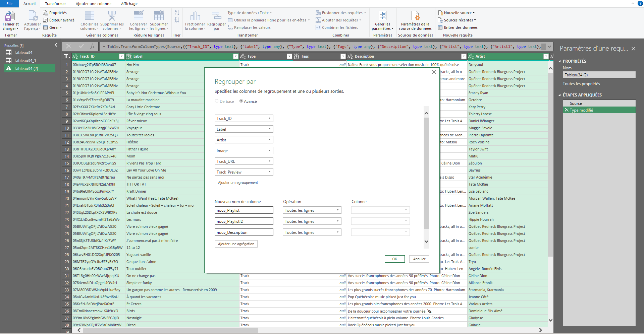Collapse the Requêtes pane

click(56, 45)
